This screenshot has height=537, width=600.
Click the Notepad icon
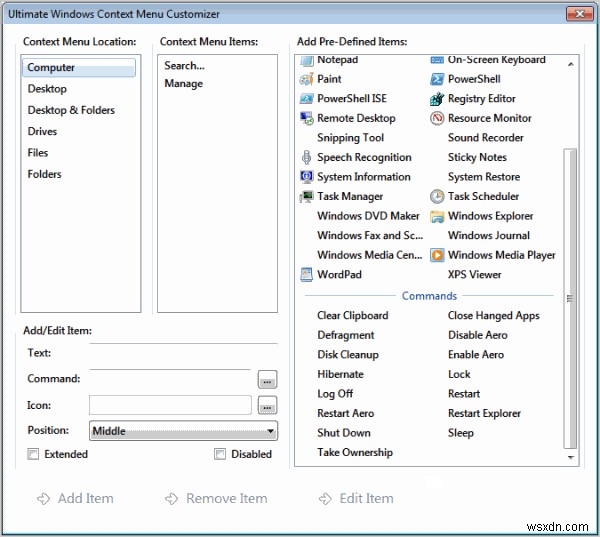coord(307,60)
